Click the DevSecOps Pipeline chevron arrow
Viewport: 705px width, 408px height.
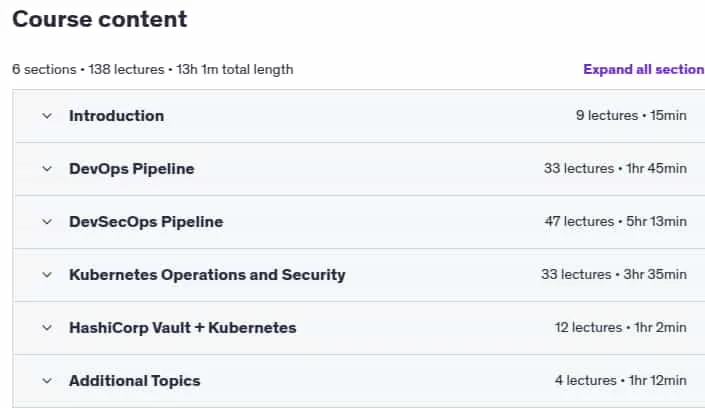point(47,222)
